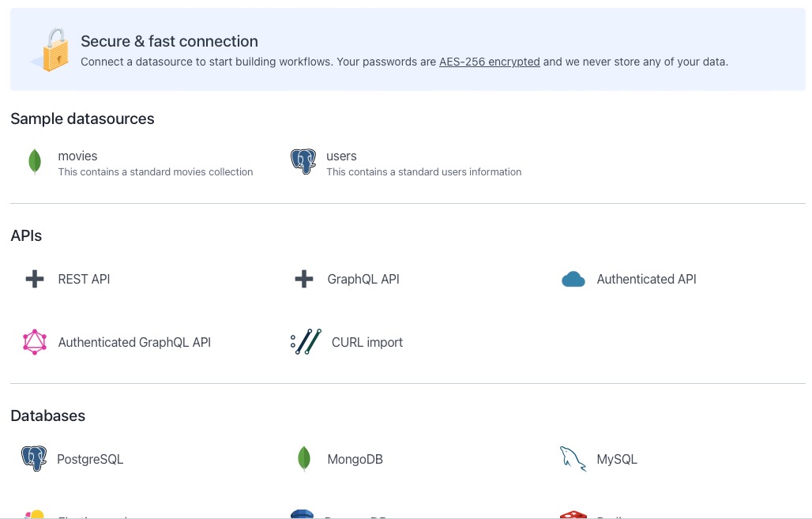Choose the MongoDB database connector
Viewport: 812px width, 519px height.
355,459
